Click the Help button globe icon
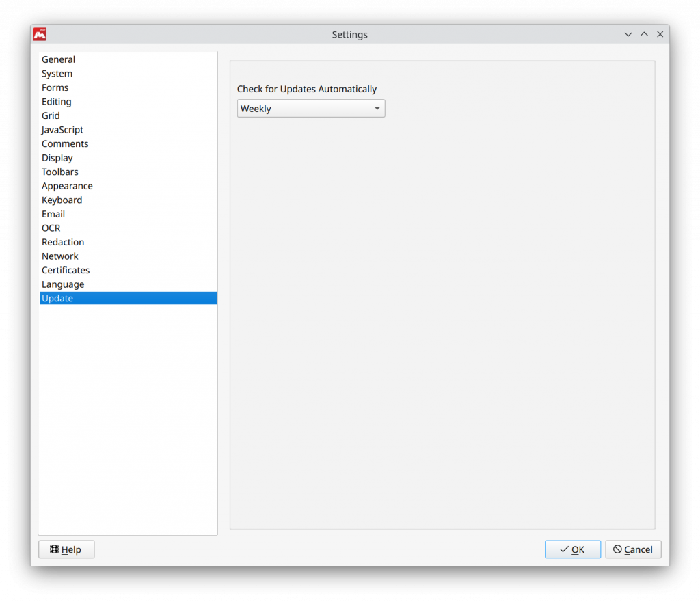Image resolution: width=700 pixels, height=602 pixels. click(53, 549)
